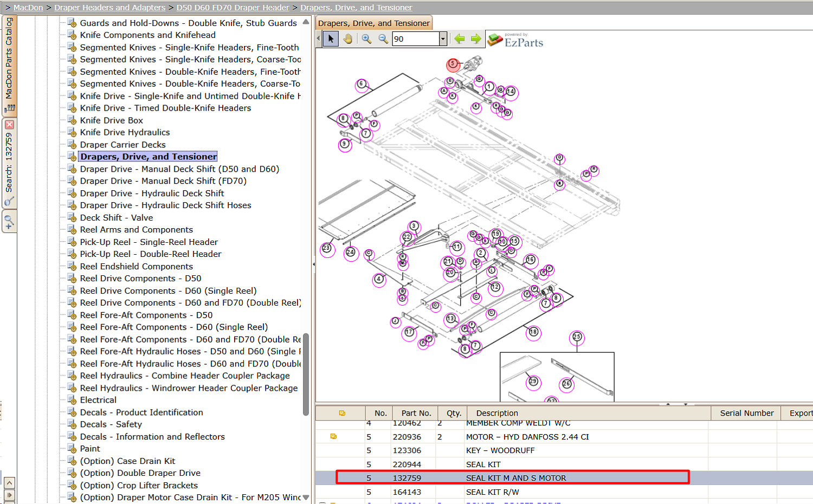Click the tree list vertical scrollbar thumb
Viewport: 813px width, 504px height.
[x=306, y=374]
